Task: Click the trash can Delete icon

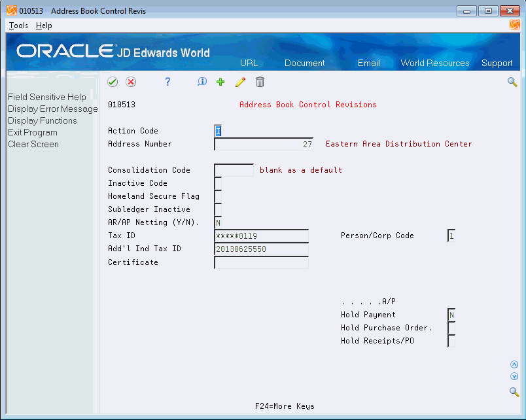Action: click(x=260, y=82)
